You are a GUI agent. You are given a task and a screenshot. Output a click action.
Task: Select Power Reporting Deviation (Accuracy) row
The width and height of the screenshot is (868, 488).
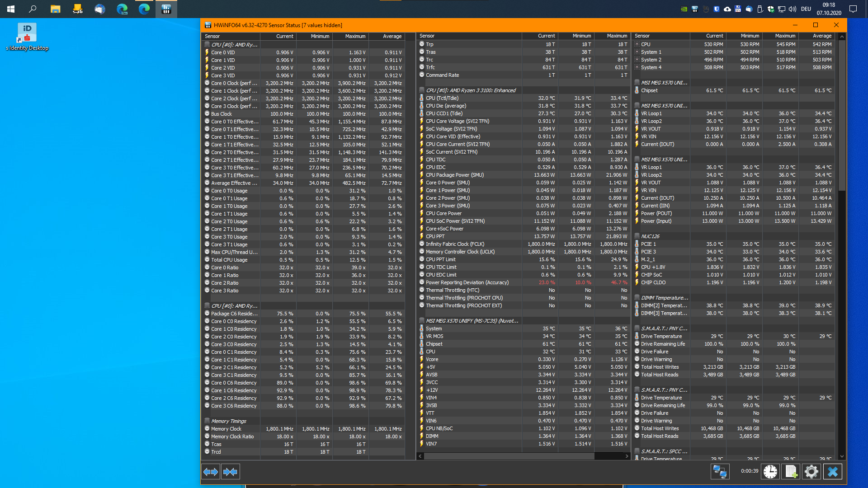point(467,282)
